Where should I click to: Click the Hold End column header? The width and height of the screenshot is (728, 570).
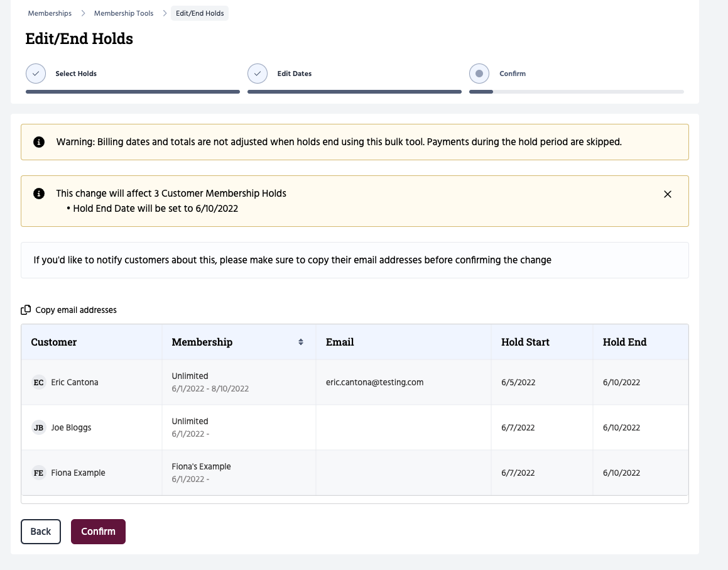(624, 342)
